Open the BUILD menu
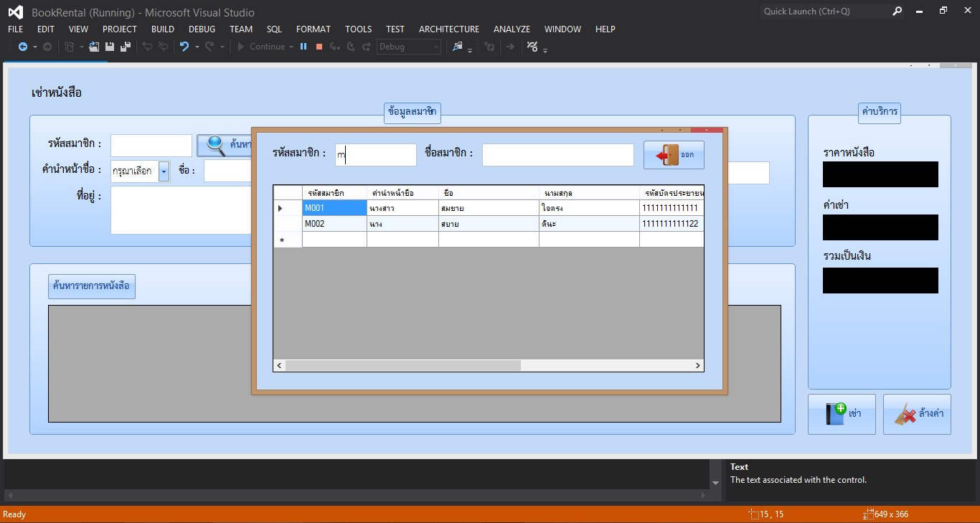Image resolution: width=980 pixels, height=523 pixels. 163,29
